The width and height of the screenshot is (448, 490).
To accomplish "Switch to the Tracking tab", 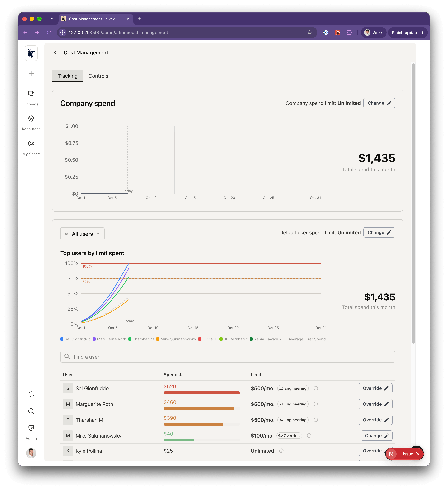I will (68, 76).
